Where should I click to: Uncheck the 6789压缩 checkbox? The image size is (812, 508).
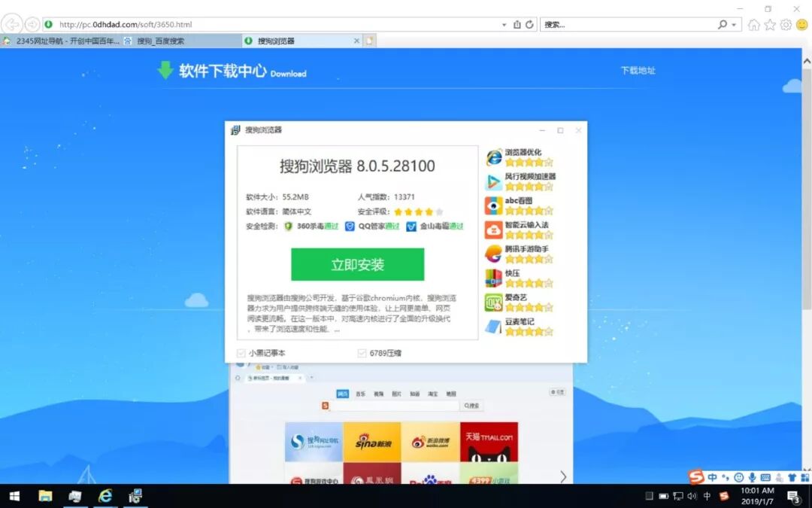point(362,353)
